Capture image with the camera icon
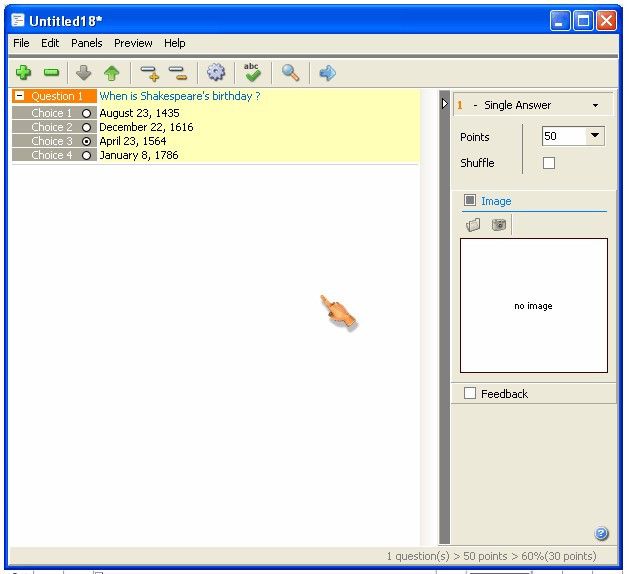 click(x=499, y=225)
